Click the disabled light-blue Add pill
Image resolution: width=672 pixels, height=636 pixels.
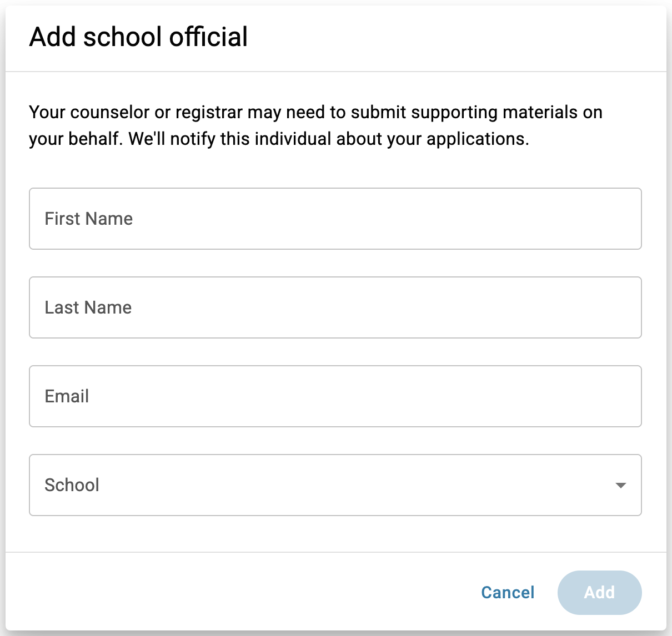pos(599,592)
